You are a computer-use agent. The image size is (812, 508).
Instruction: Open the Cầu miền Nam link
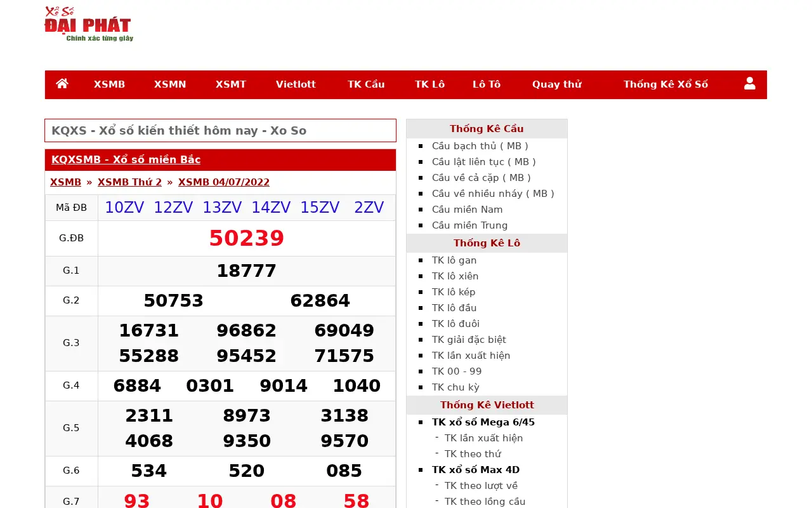click(468, 210)
